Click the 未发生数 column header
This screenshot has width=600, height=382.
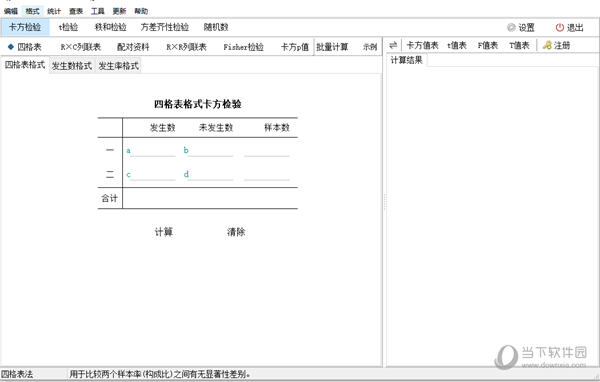pos(216,127)
